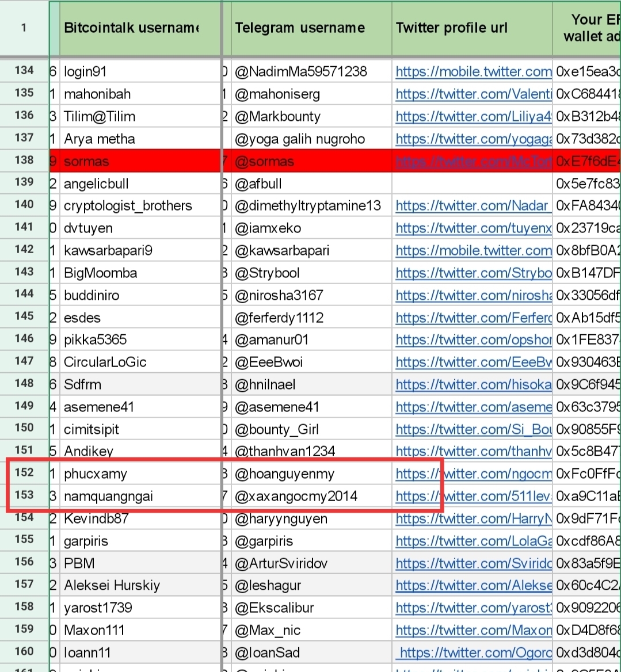Open the twitter.com/Valenti link
This screenshot has height=672, width=621.
click(474, 94)
